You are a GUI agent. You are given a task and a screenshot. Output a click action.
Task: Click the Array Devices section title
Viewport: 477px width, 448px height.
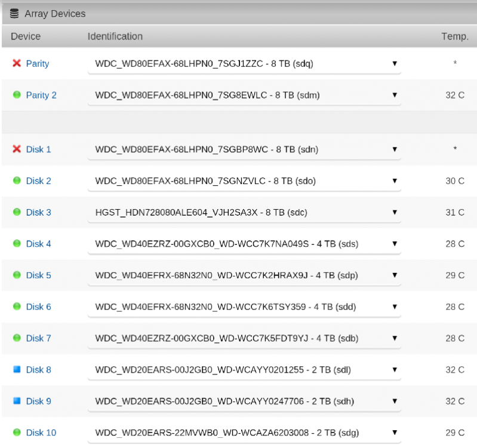pos(55,14)
